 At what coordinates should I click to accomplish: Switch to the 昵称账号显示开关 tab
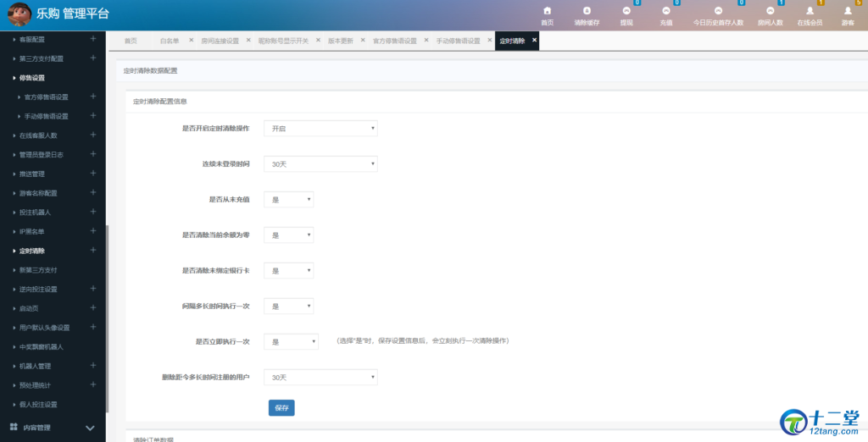(283, 41)
